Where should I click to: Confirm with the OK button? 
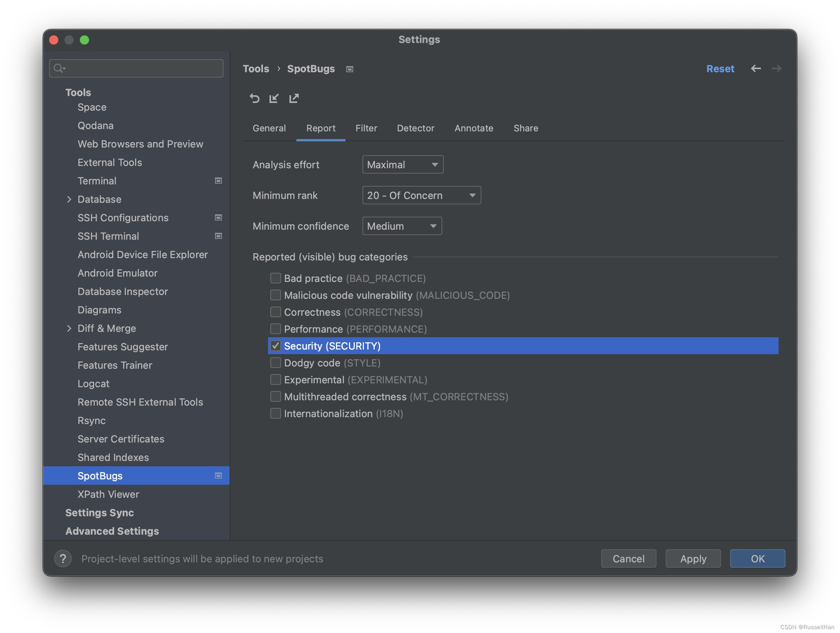(757, 558)
